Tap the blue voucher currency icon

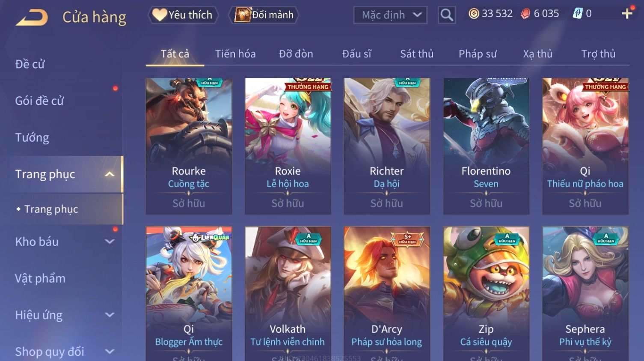tap(578, 14)
